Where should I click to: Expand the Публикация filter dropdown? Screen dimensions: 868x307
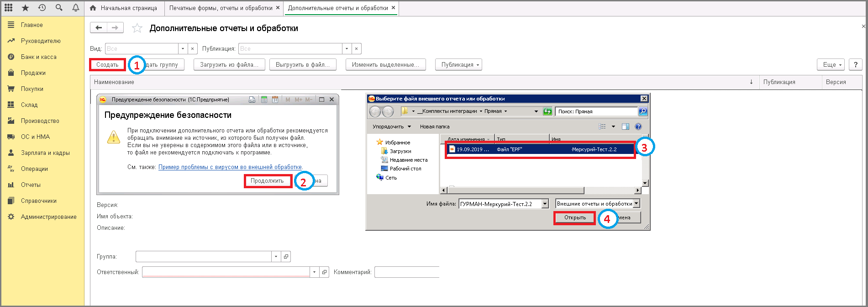pos(347,49)
